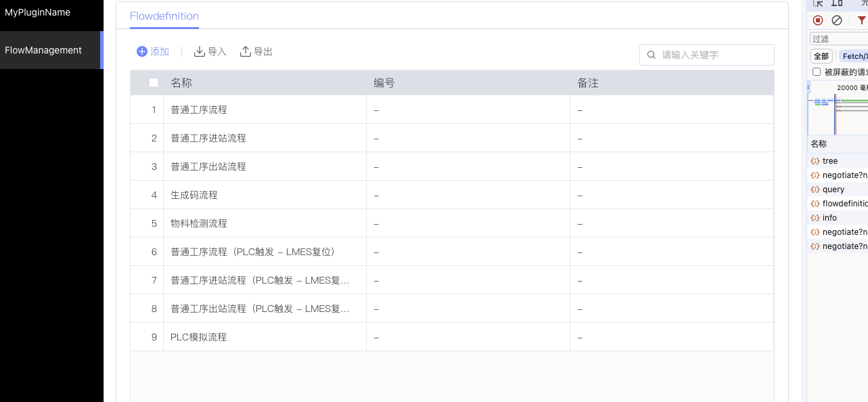
Task: Switch to the Flowdefinition tab
Action: click(164, 16)
